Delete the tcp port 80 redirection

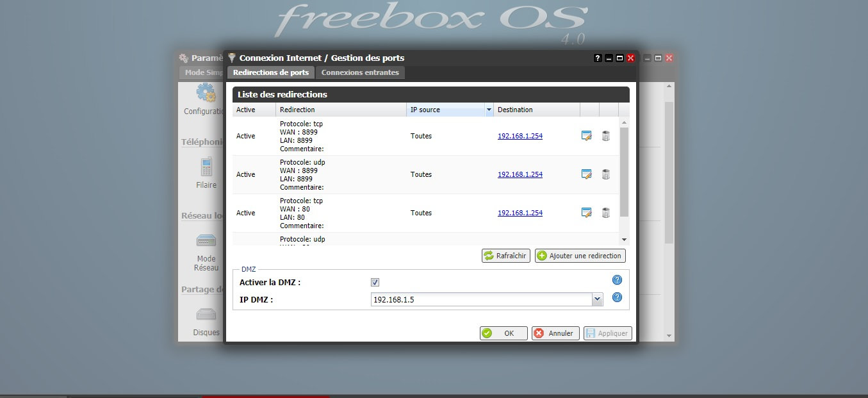605,213
